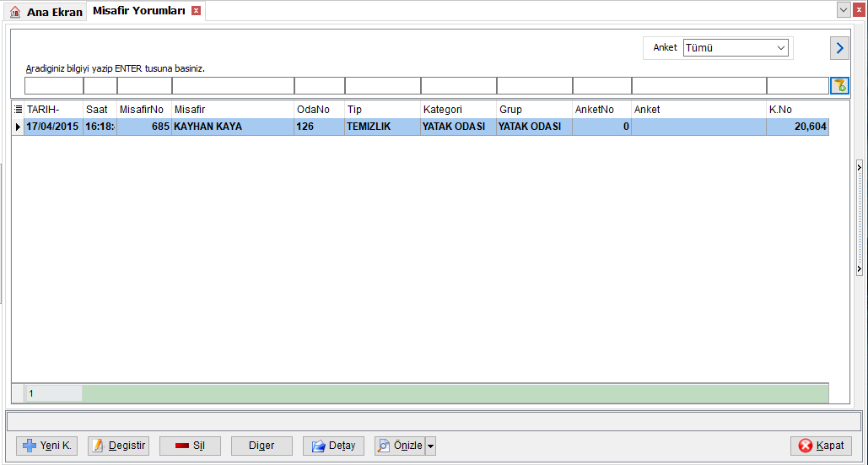Open the tab list dropdown arrow

pos(844,9)
